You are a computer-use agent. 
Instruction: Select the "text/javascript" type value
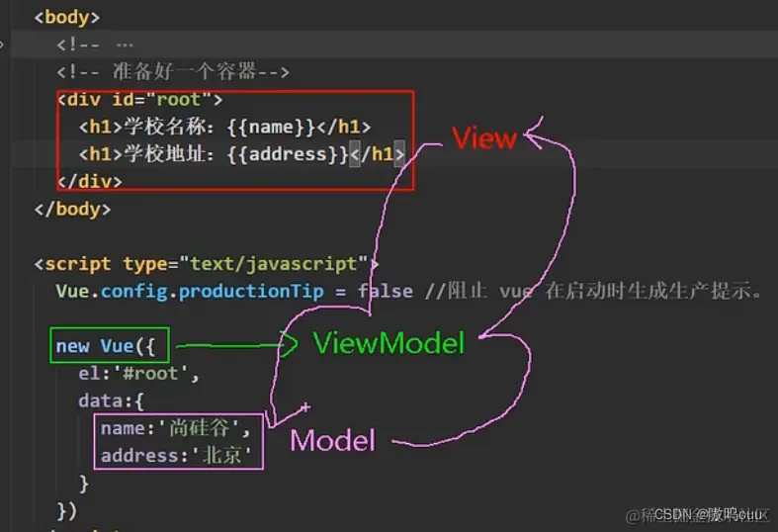point(274,263)
